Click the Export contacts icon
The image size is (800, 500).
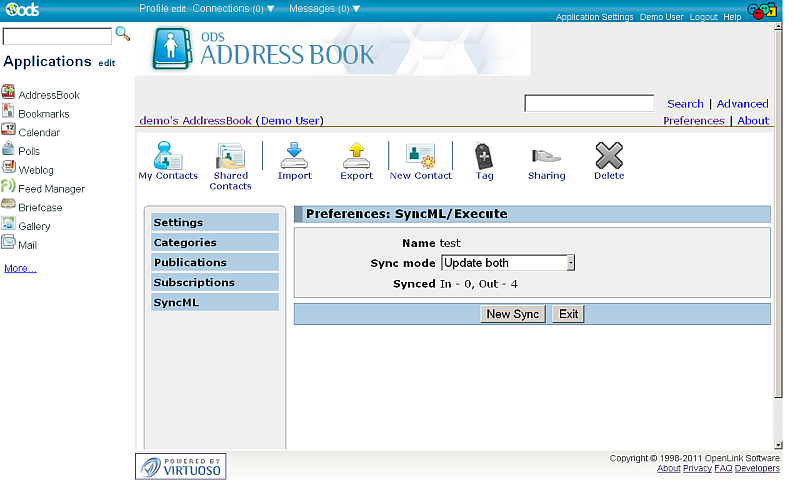pos(356,156)
